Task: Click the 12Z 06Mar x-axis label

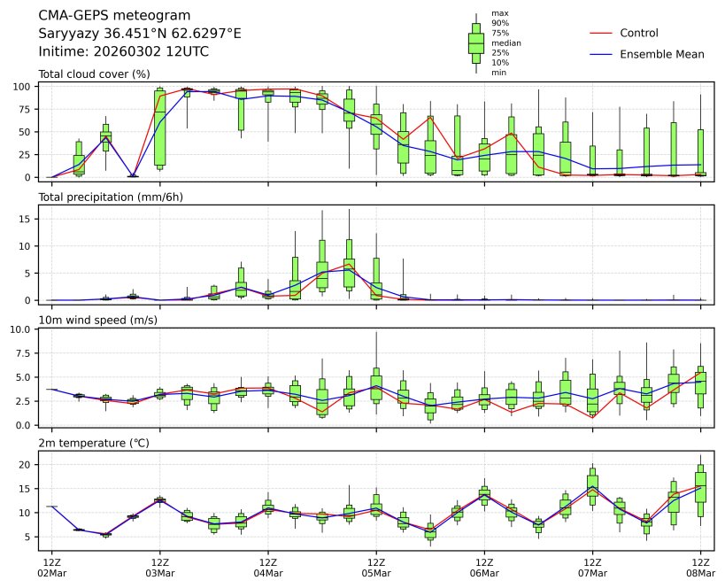Action: pyautogui.click(x=484, y=568)
